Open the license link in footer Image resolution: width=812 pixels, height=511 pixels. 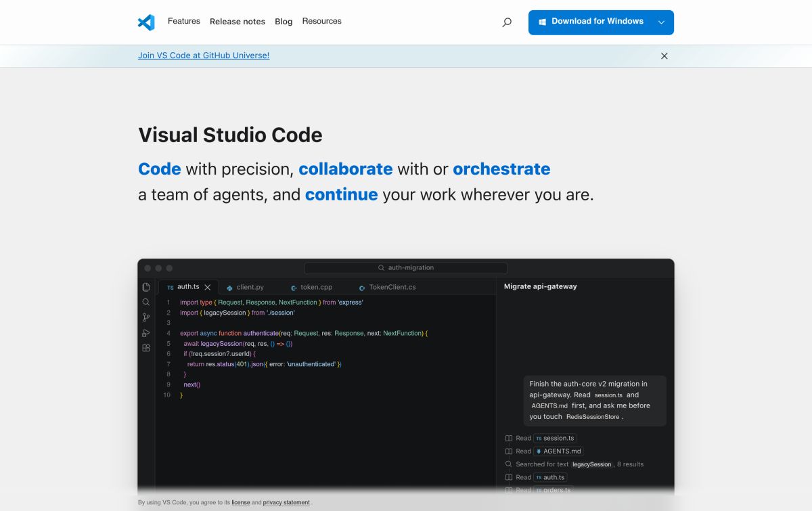[241, 503]
